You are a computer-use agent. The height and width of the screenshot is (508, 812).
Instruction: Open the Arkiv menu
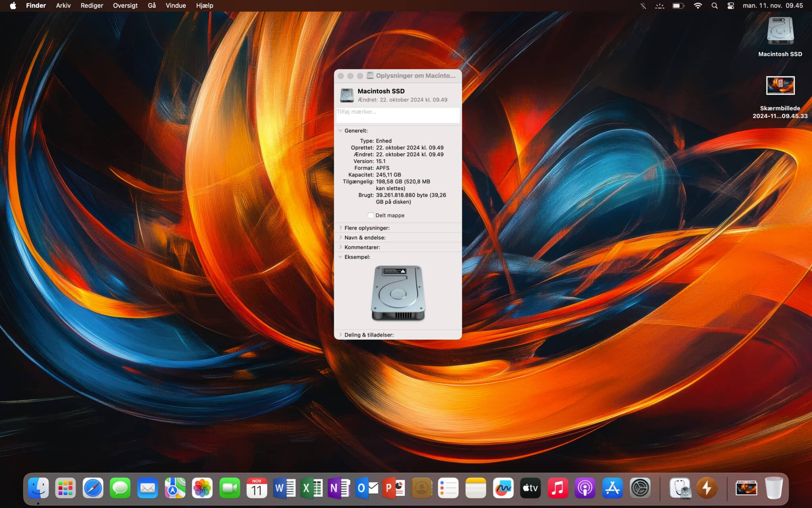[63, 6]
